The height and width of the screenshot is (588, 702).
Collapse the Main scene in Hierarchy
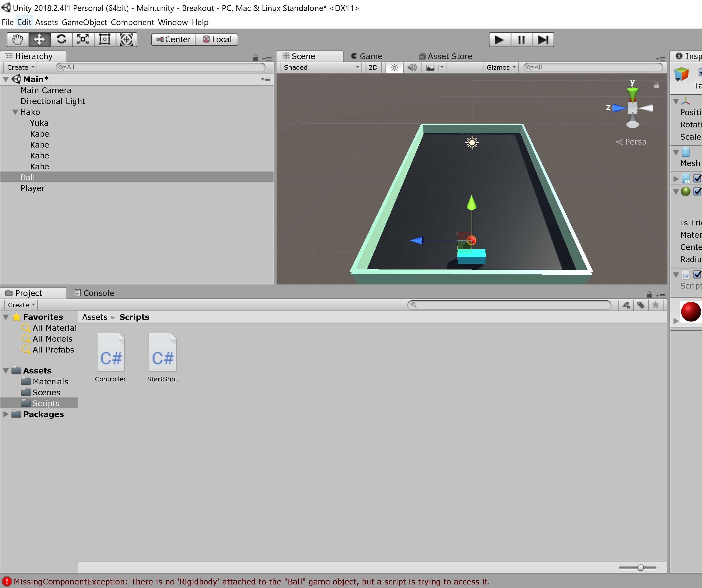[6, 79]
